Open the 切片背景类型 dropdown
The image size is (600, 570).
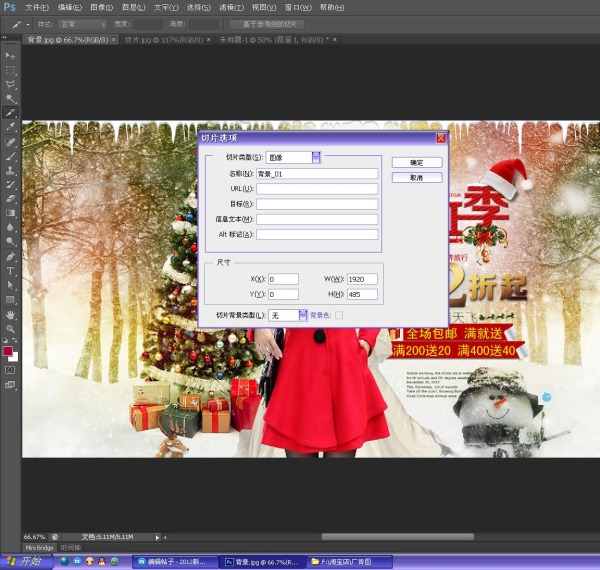(303, 315)
